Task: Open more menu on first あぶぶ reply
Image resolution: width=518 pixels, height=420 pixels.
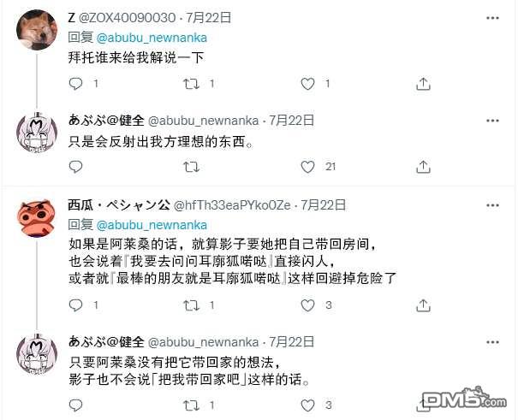Action: tap(492, 121)
